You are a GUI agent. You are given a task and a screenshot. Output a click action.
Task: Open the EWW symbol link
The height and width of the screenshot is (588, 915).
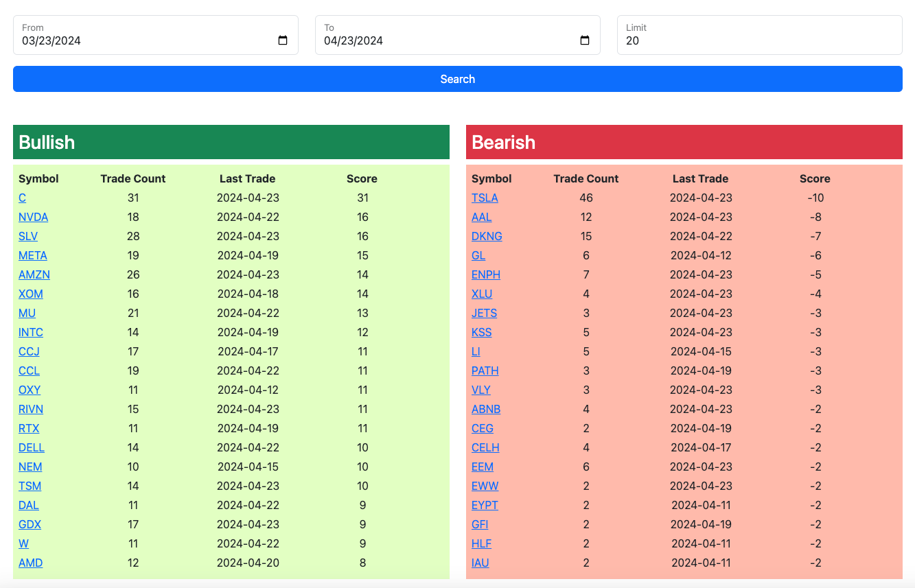pyautogui.click(x=485, y=486)
